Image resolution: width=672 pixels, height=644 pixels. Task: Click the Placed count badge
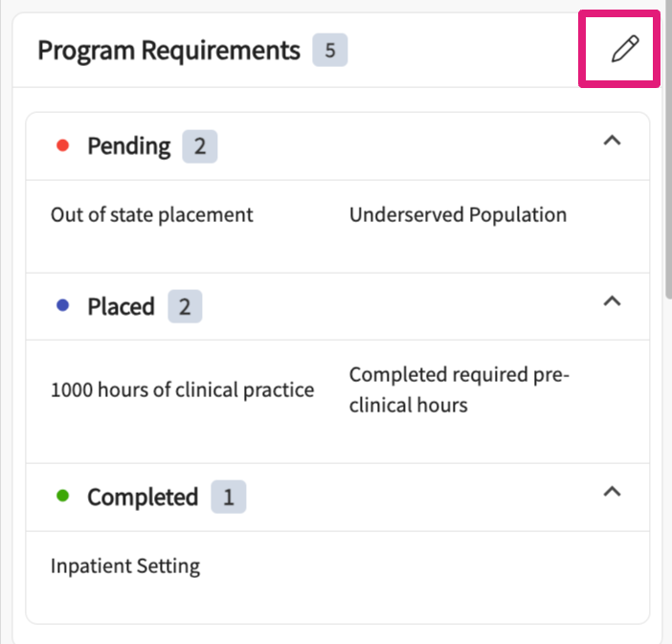click(185, 306)
